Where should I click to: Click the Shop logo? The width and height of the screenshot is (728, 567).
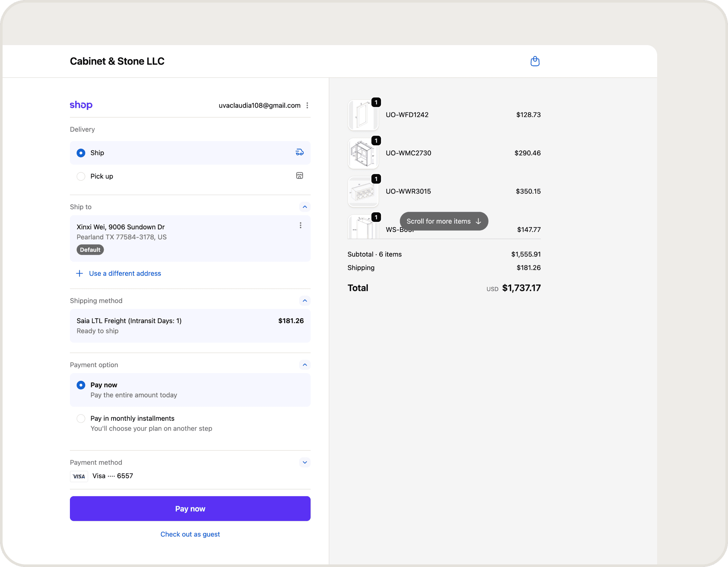click(x=81, y=105)
